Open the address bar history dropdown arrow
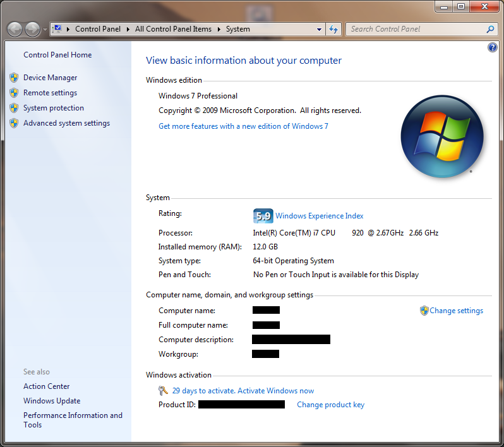The image size is (504, 447). pos(319,29)
